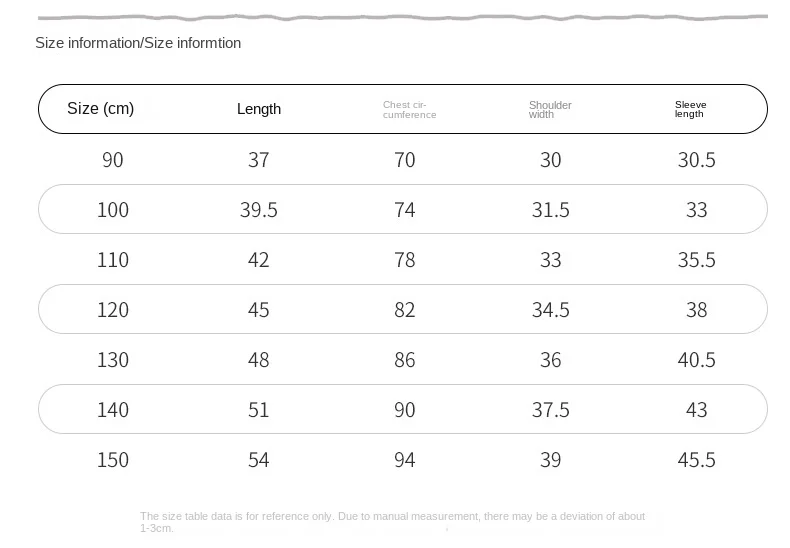The height and width of the screenshot is (548, 790).
Task: Click the Chest circumference header
Action: pyautogui.click(x=409, y=110)
